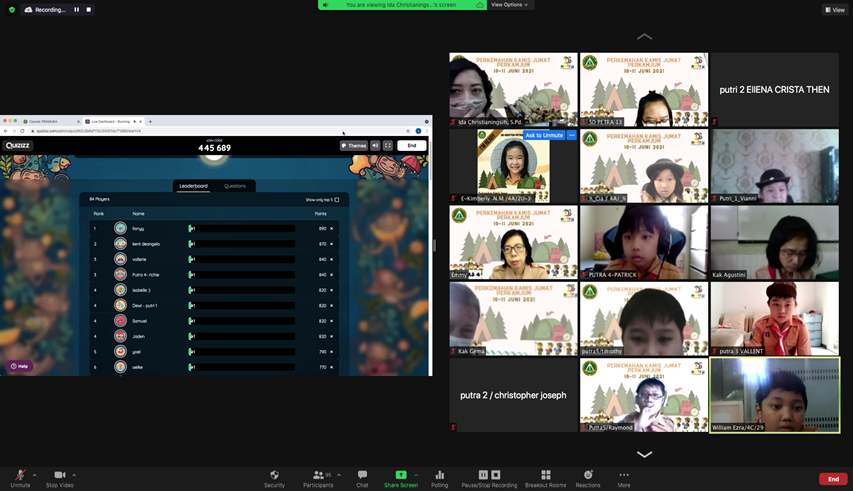Expand the View Options dropdown

point(510,5)
